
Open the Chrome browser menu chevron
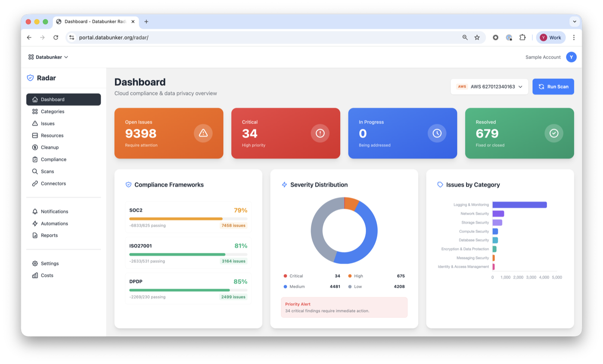575,22
